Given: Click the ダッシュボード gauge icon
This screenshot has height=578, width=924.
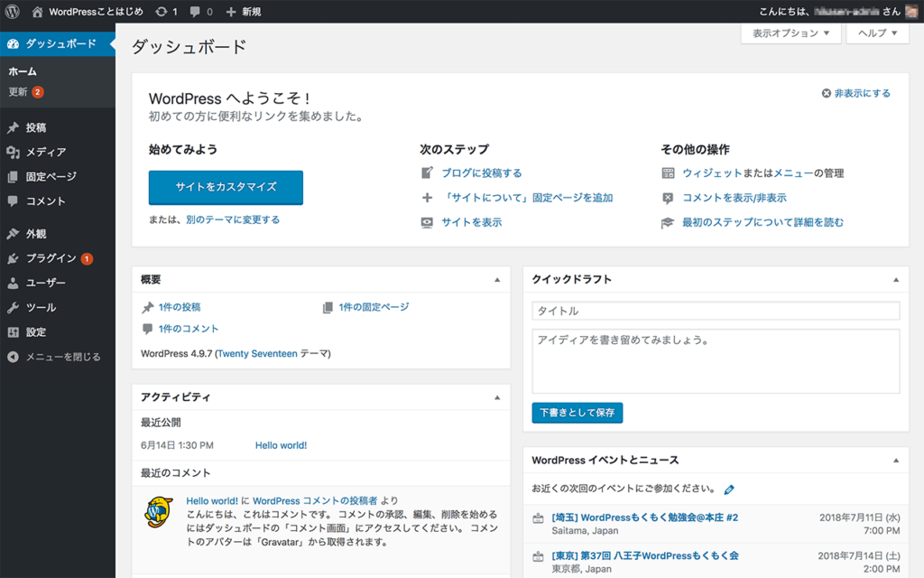Looking at the screenshot, I should point(13,43).
